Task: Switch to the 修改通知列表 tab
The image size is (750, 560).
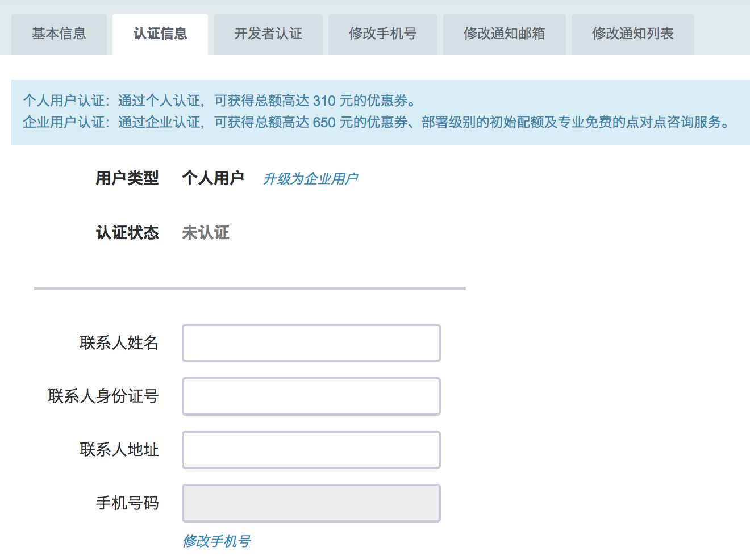Action: [x=633, y=34]
